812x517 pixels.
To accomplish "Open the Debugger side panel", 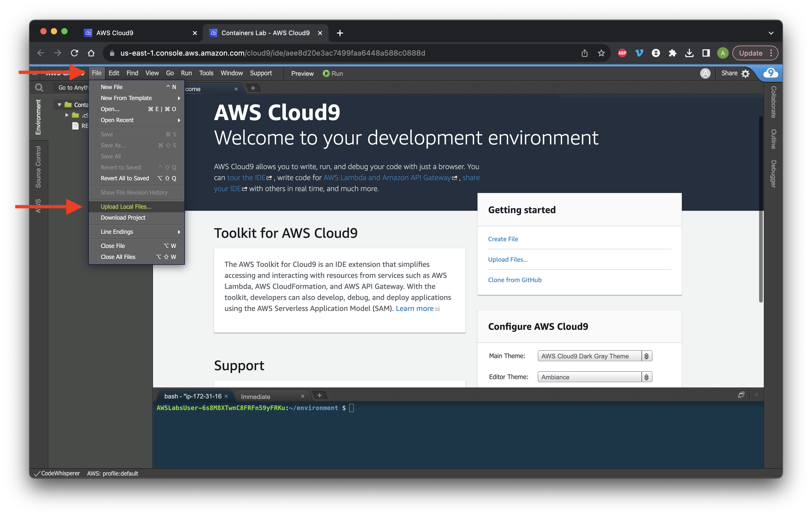I will point(773,174).
